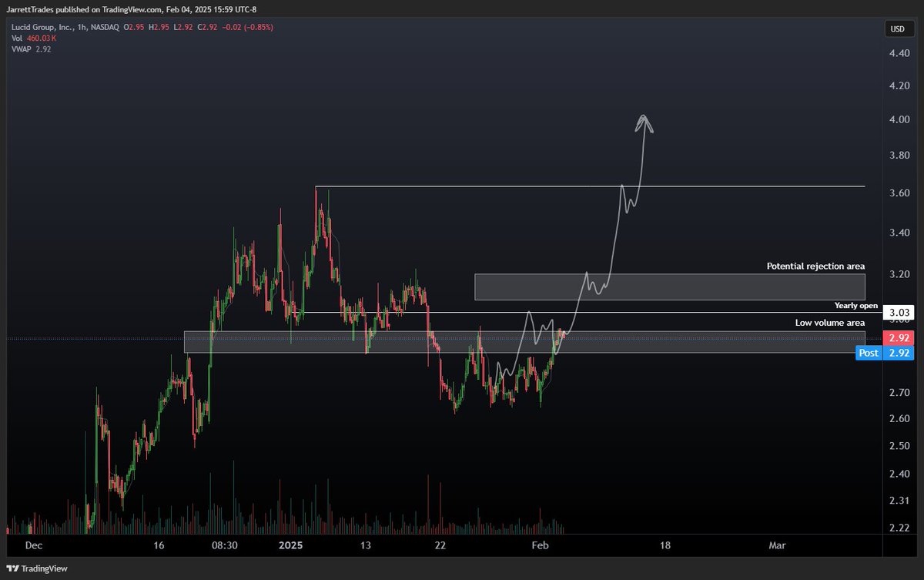The height and width of the screenshot is (580, 924).
Task: Click the 3.40 price axis label
Action: [x=899, y=233]
